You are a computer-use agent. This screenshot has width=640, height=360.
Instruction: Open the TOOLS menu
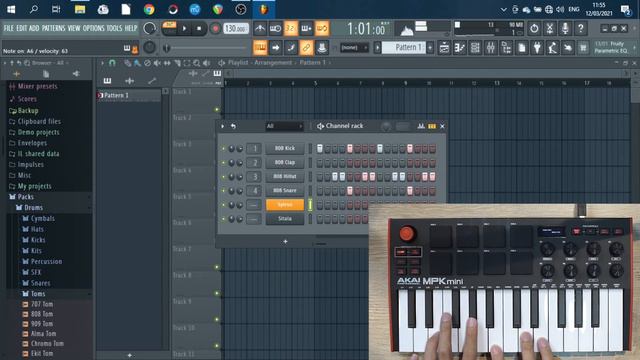[x=114, y=28]
